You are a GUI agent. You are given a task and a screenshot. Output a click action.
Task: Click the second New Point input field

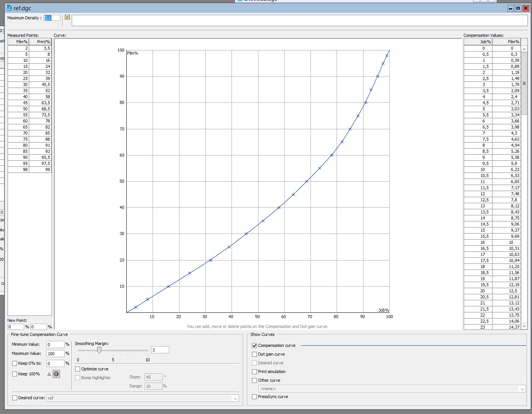(39, 327)
